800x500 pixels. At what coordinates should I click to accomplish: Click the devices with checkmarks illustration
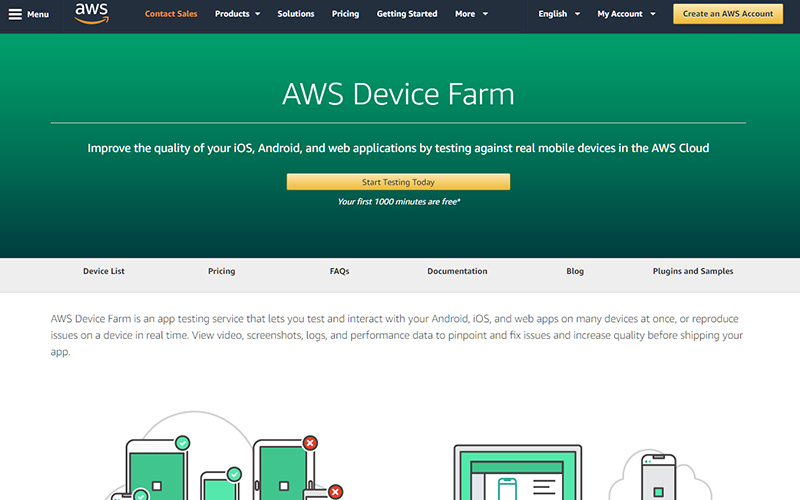click(x=224, y=457)
